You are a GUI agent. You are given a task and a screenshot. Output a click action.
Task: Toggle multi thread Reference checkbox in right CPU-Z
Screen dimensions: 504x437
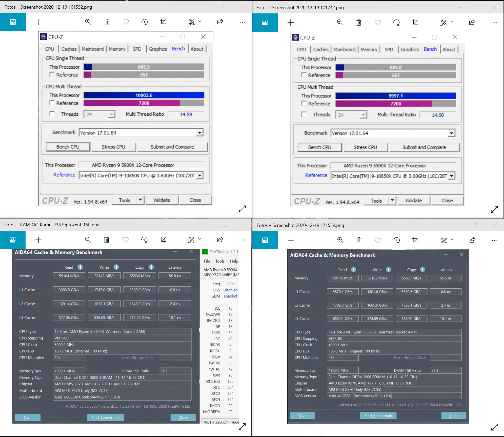pos(304,103)
